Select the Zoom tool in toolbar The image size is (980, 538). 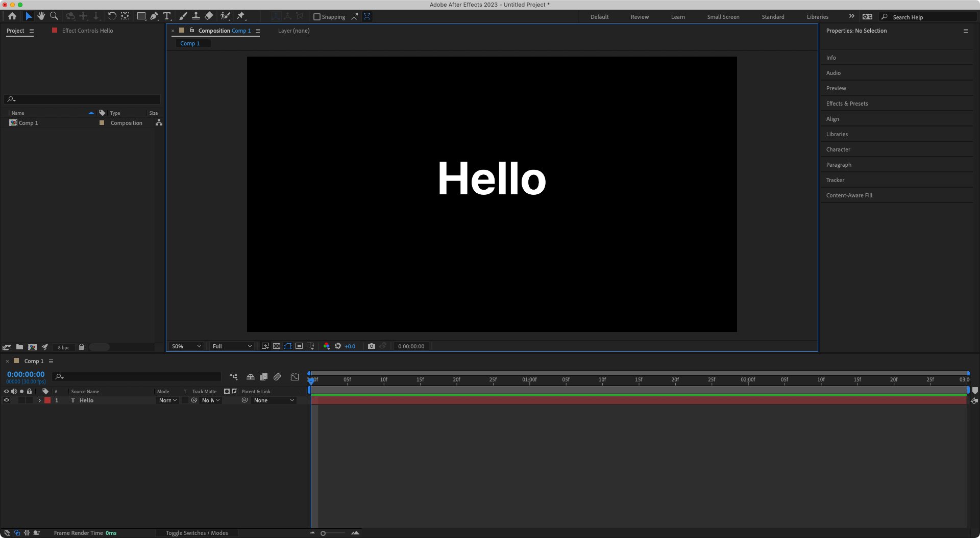pyautogui.click(x=54, y=16)
